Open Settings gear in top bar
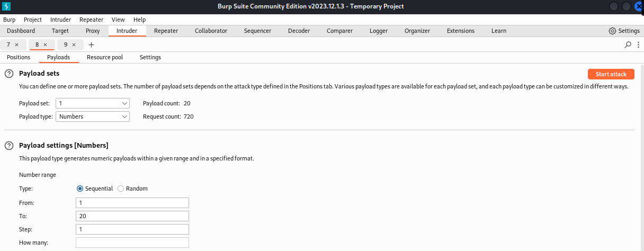This screenshot has height=251, width=644. click(624, 31)
